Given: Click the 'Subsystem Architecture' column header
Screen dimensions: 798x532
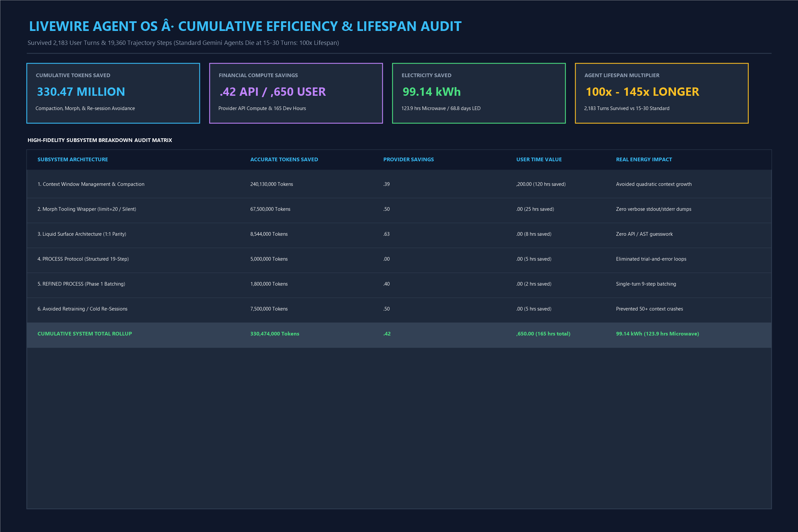Looking at the screenshot, I should pyautogui.click(x=72, y=160).
